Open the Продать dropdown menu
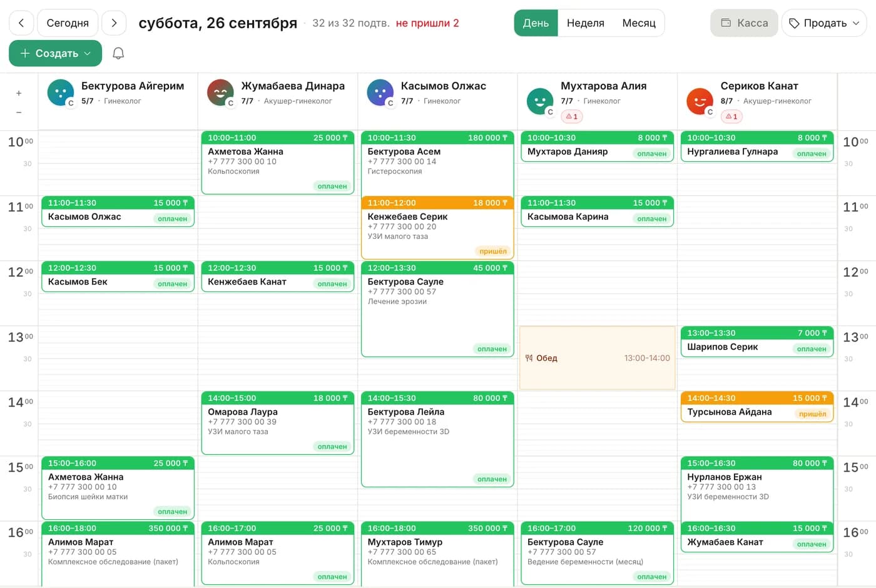Screen dimensions: 876x588 click(x=824, y=23)
